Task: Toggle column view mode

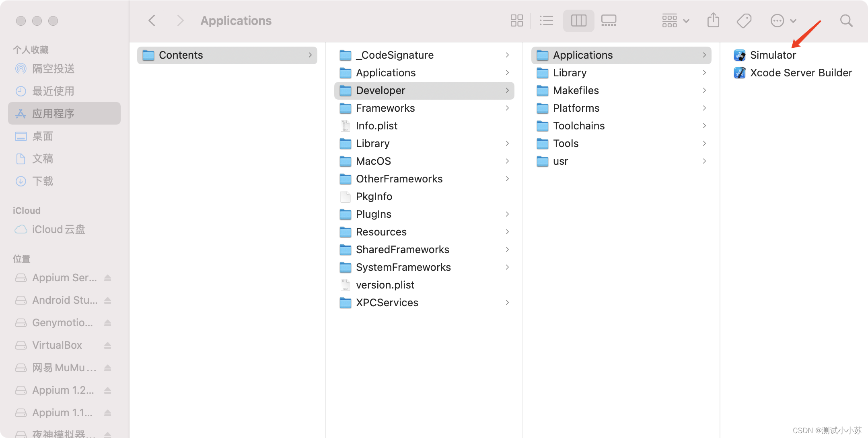Action: point(578,20)
